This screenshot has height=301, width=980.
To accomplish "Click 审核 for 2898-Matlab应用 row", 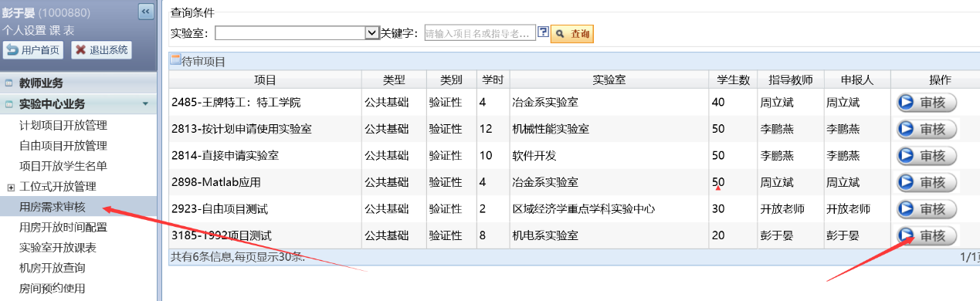I will pos(927,183).
